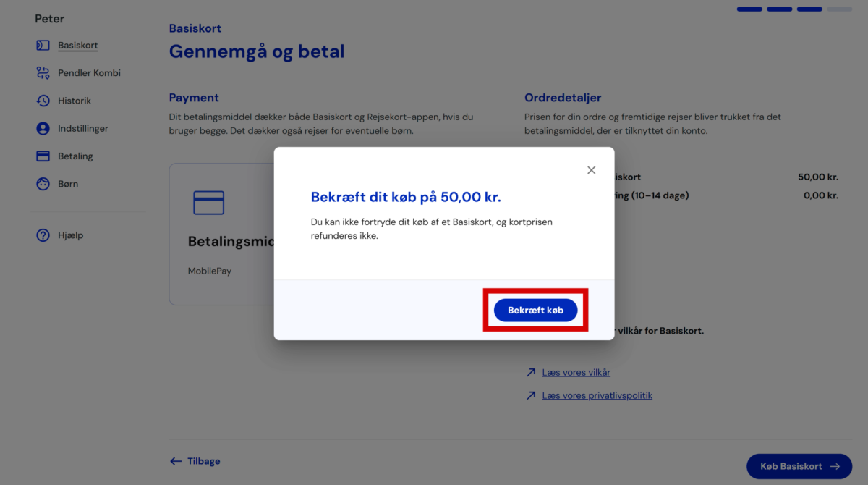Open Læs vores vilkår link
The image size is (868, 485).
tap(576, 372)
